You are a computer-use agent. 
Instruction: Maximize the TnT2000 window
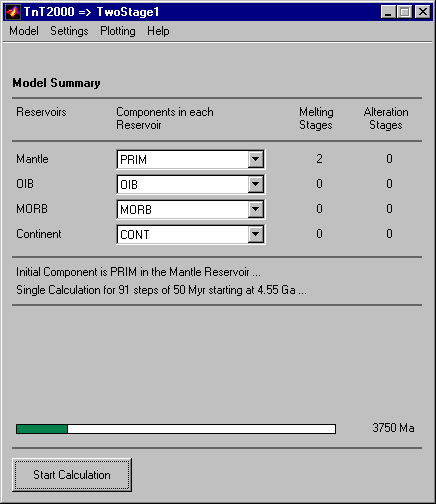[405, 12]
